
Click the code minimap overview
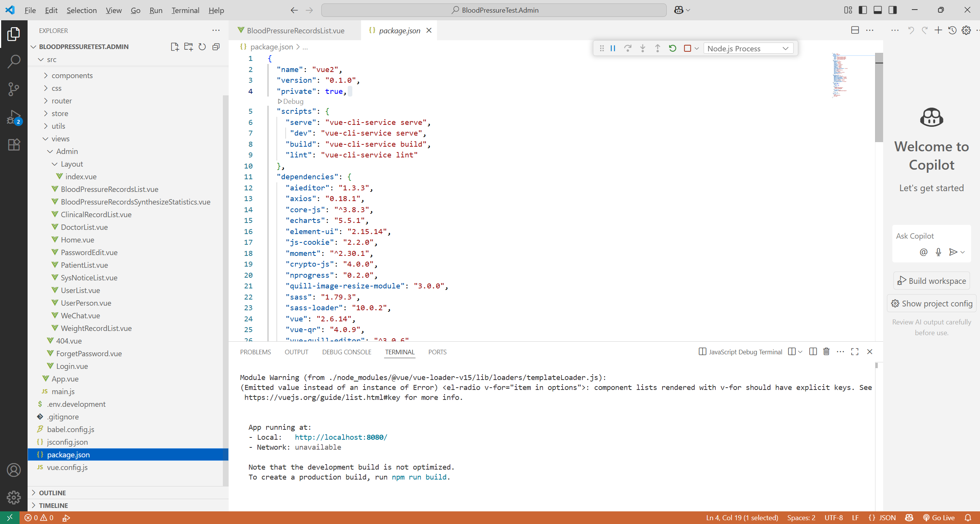[x=853, y=75]
